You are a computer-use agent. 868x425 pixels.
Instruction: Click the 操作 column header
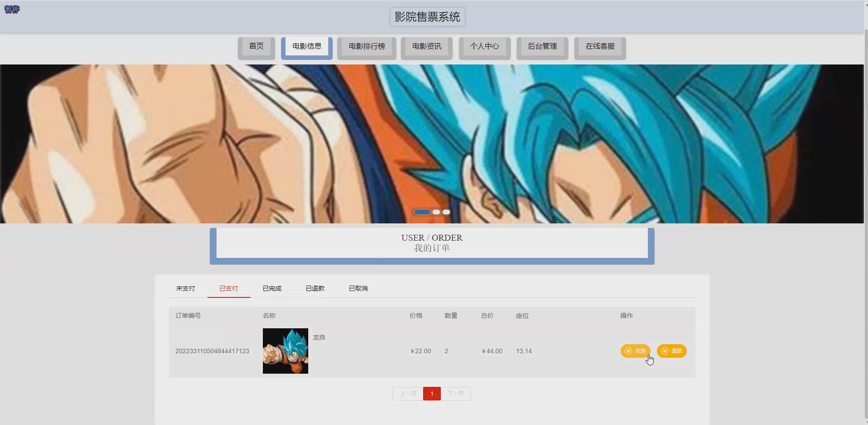click(x=626, y=316)
